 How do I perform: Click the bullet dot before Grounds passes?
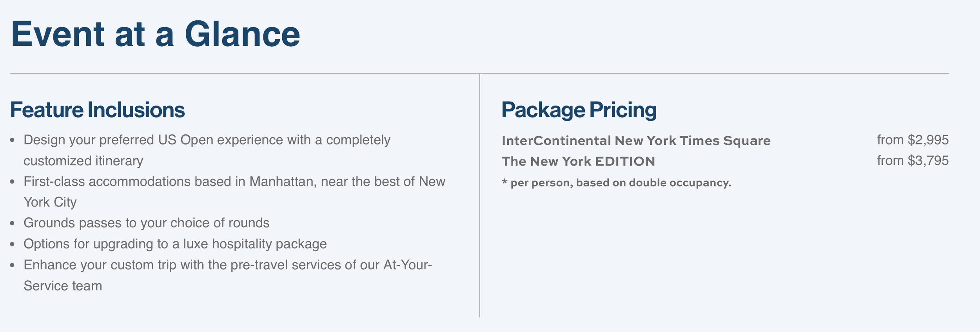click(x=13, y=224)
